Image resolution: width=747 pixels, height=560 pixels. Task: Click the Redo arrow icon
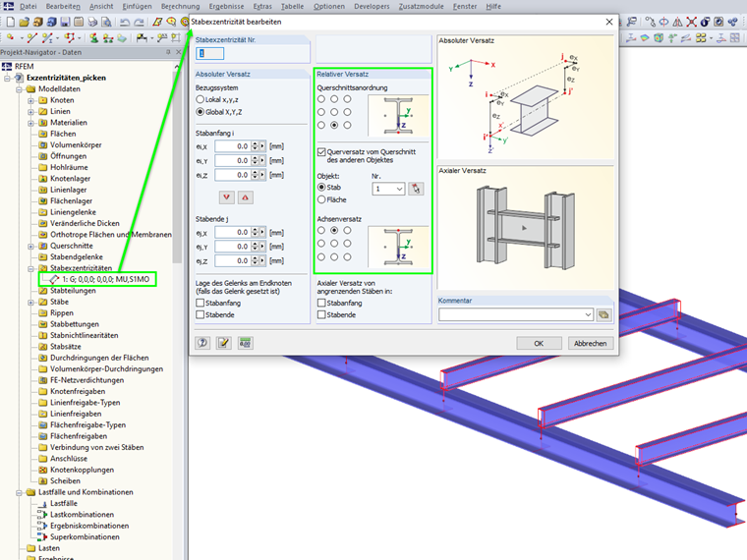(x=140, y=22)
